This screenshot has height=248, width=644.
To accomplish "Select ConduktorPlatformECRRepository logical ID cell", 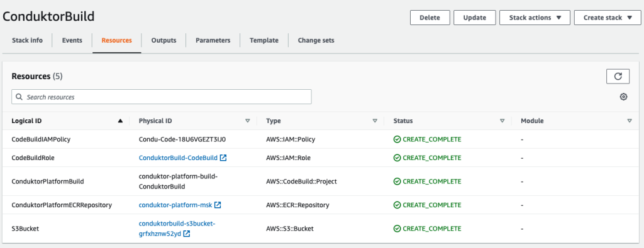I will 62,205.
